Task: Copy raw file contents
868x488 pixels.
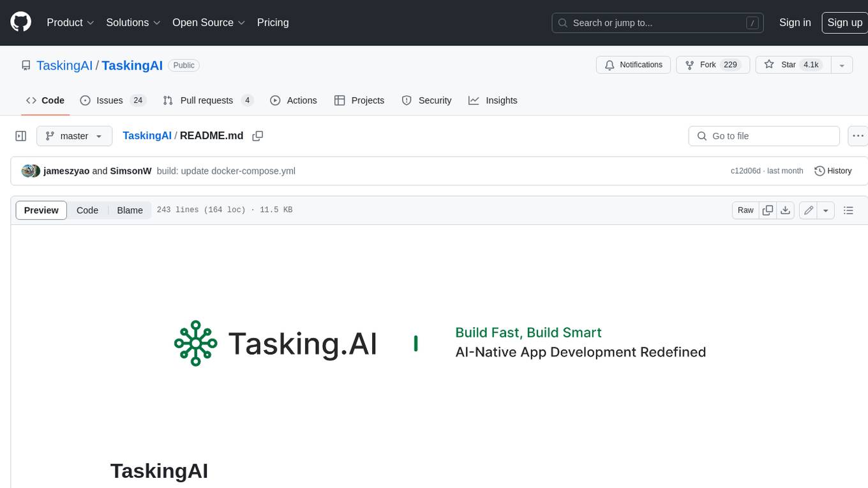Action: [x=768, y=210]
